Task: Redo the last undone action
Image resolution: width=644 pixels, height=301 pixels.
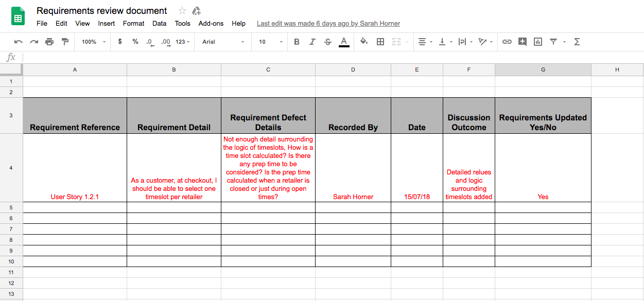Action: [x=34, y=42]
